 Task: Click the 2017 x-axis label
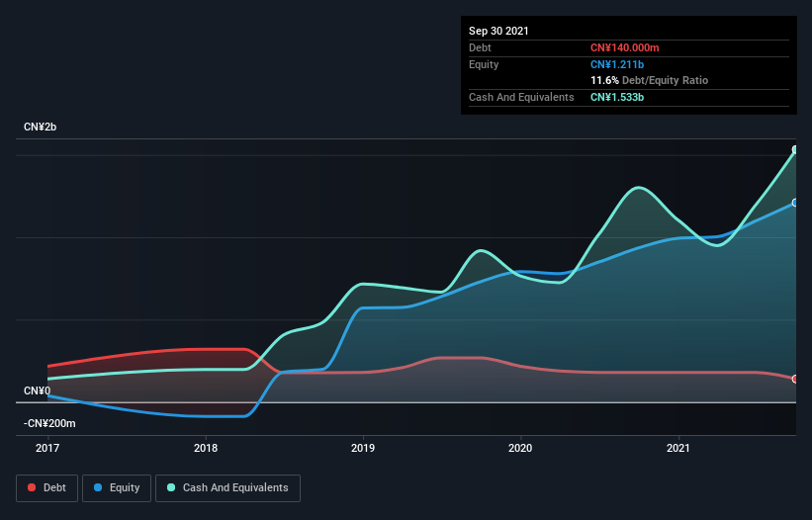point(47,448)
